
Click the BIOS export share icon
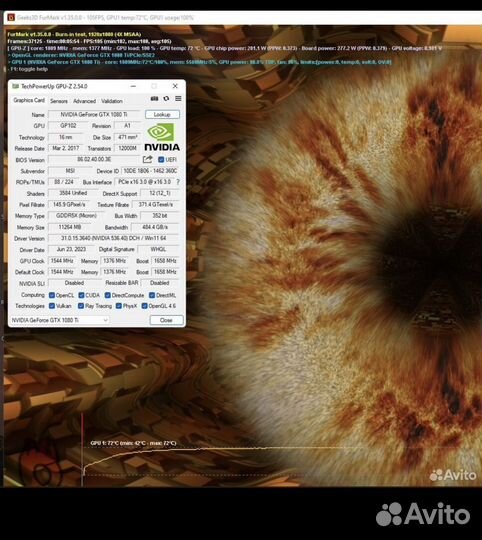(x=148, y=159)
